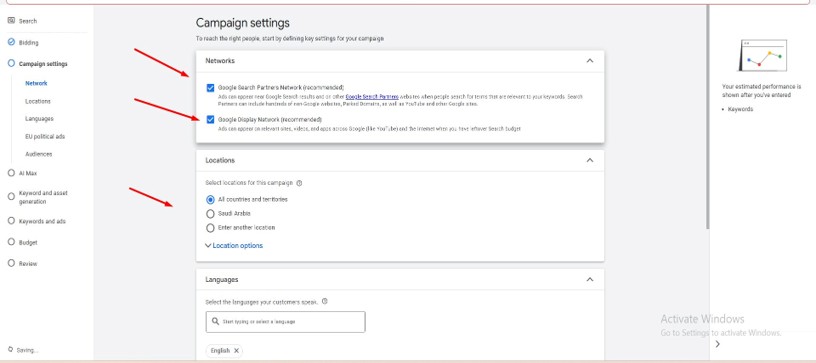Expand Location options

234,245
